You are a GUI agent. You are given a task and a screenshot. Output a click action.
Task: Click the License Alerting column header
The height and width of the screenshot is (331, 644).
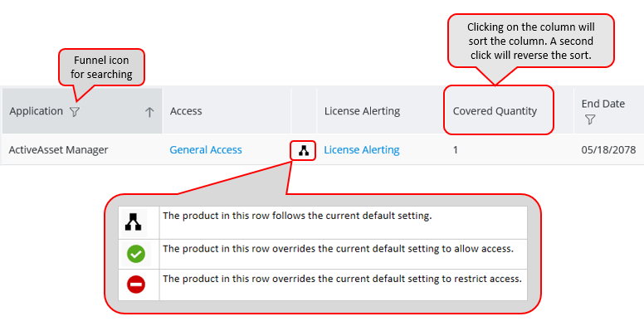pos(362,111)
